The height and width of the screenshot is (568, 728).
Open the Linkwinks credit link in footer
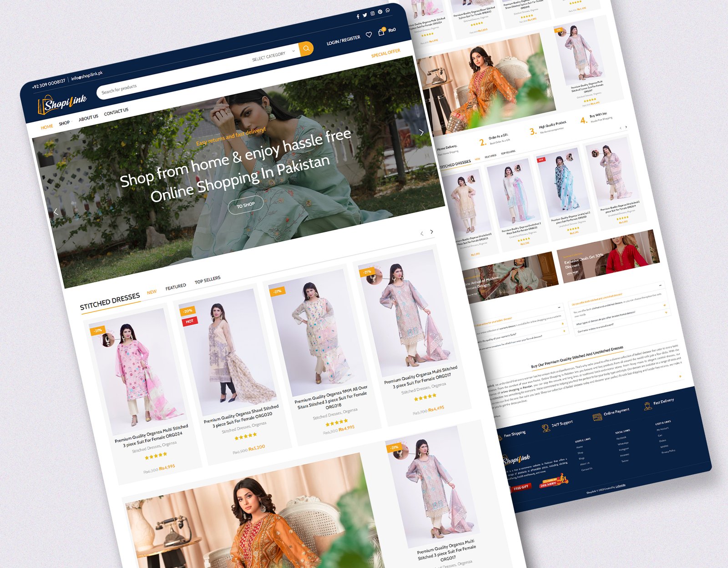(621, 486)
